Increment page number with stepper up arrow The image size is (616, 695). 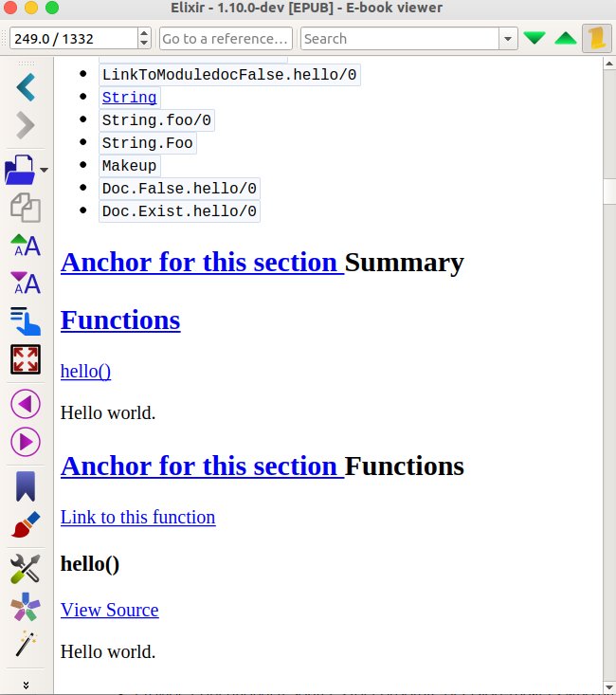[144, 33]
